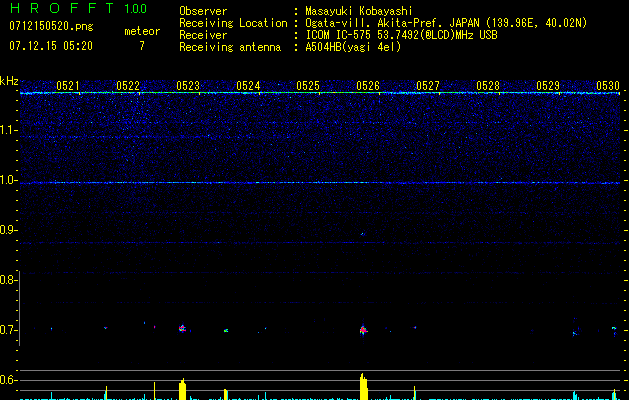This screenshot has height=400, width=629.
Task: Click the observer name Masayuki Kobayashi
Action: pyautogui.click(x=359, y=11)
